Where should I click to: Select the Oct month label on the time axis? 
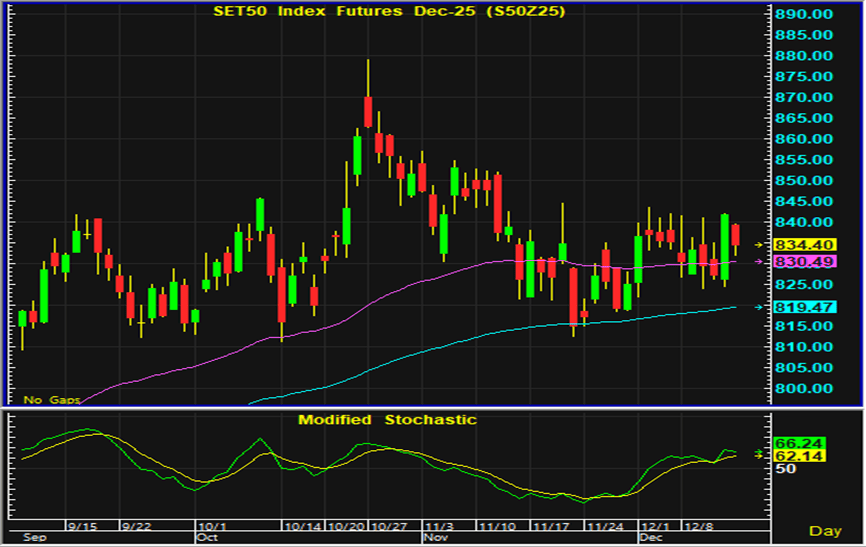pos(208,537)
